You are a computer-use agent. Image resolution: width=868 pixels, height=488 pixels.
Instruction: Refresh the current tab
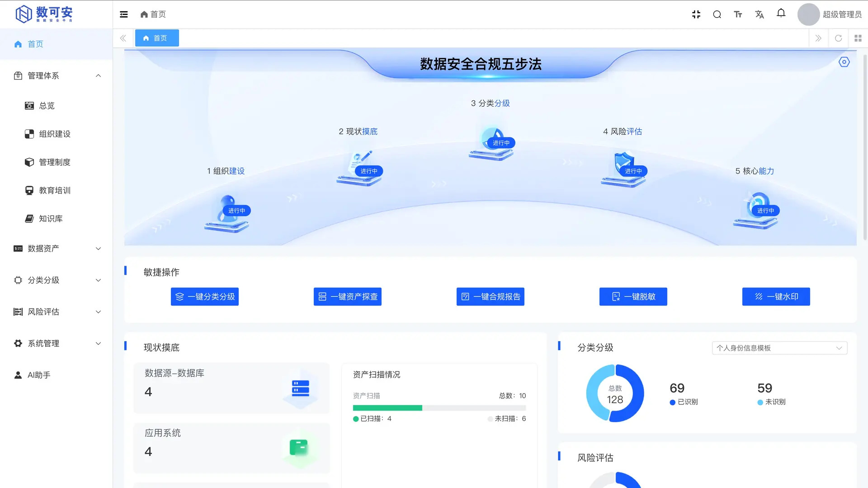tap(839, 38)
